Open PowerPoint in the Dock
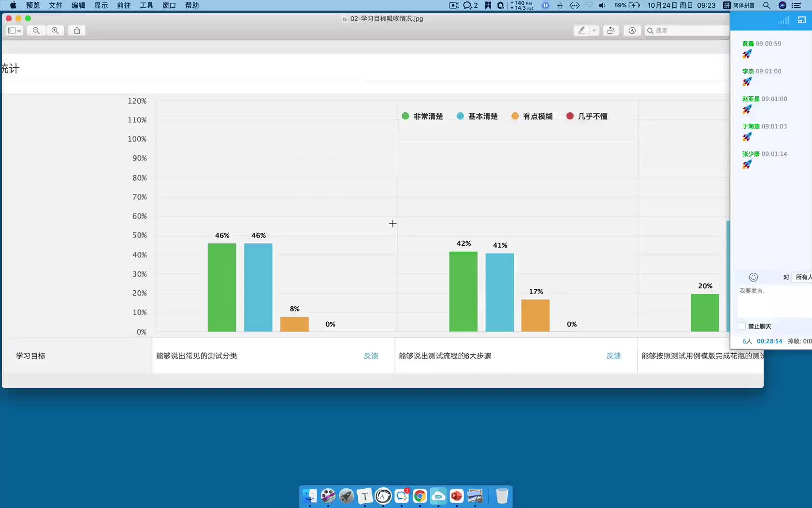The image size is (812, 508). 457,496
